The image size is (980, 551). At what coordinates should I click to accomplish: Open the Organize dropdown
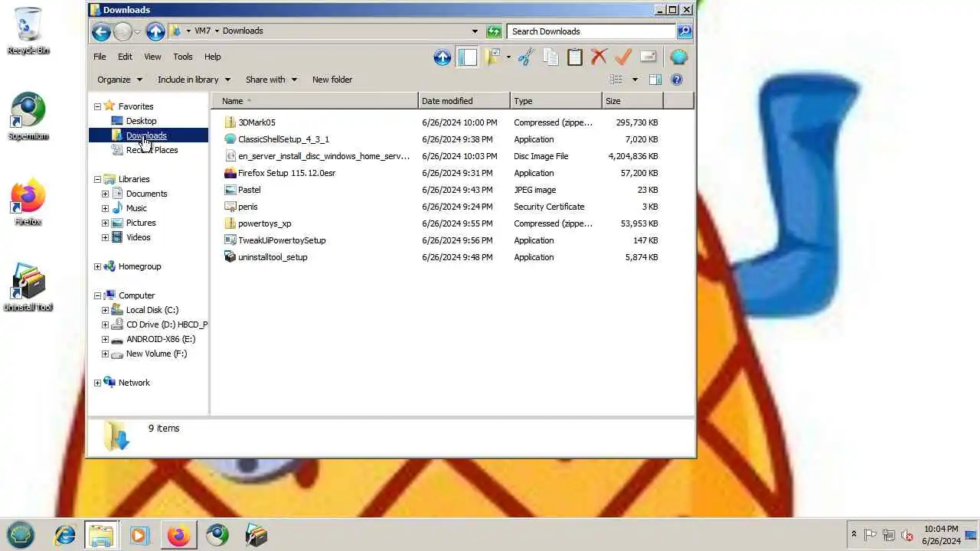(x=119, y=80)
